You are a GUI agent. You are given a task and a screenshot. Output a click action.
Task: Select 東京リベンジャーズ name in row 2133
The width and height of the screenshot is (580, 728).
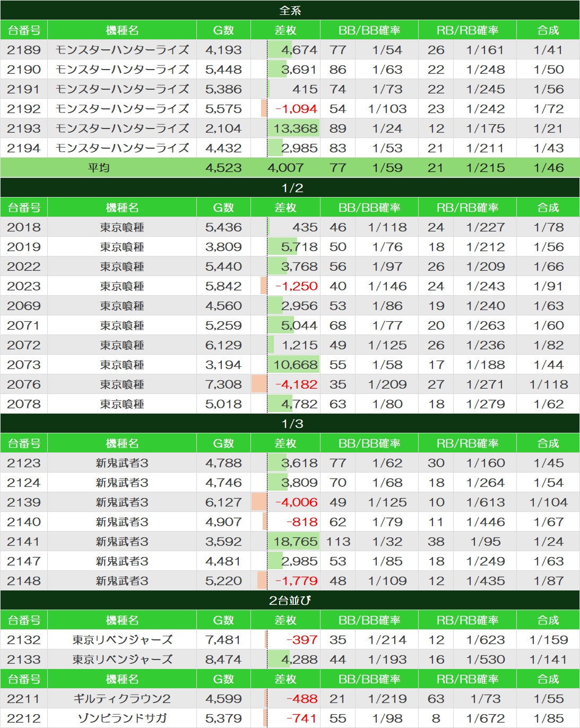[123, 660]
